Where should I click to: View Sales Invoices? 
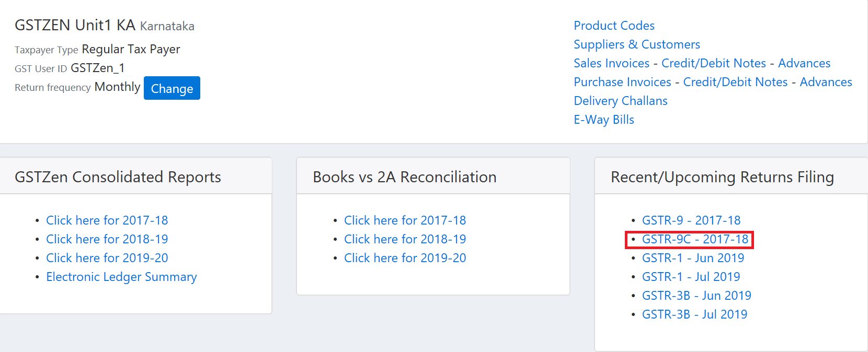pos(611,63)
